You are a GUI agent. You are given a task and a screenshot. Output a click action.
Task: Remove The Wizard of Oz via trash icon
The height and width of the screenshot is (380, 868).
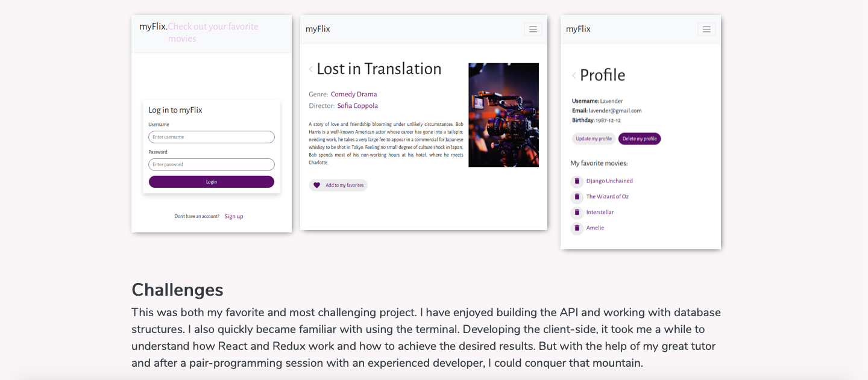pos(577,197)
